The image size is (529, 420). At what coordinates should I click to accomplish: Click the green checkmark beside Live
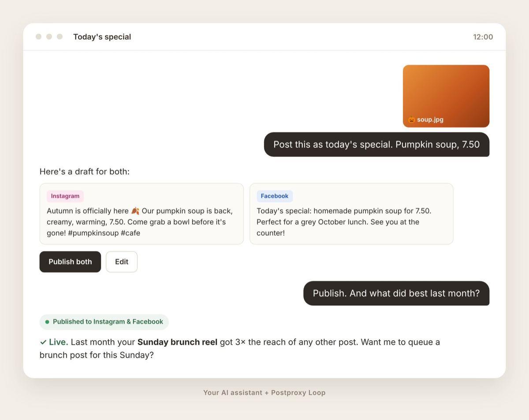point(43,342)
